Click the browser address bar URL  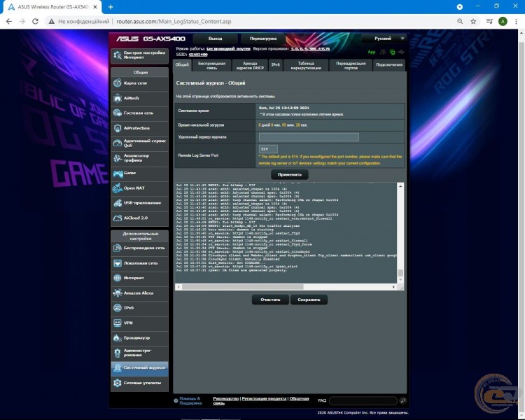174,22
